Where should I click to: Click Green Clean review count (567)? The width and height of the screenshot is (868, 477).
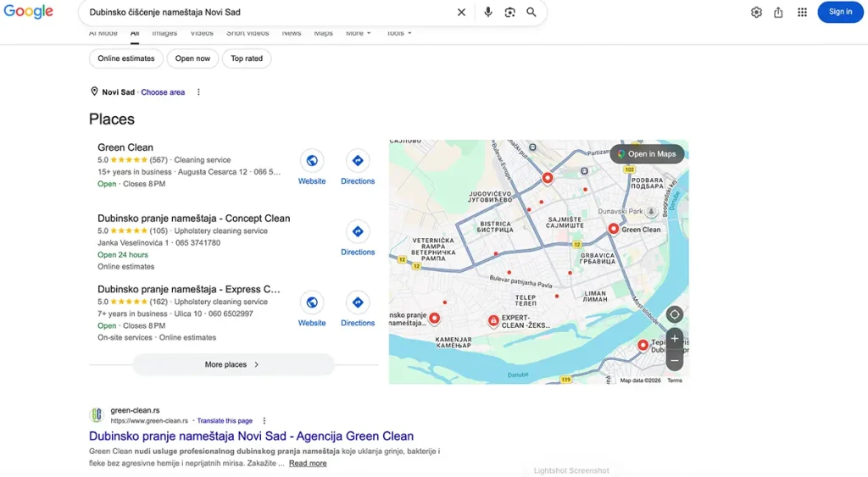click(x=159, y=160)
